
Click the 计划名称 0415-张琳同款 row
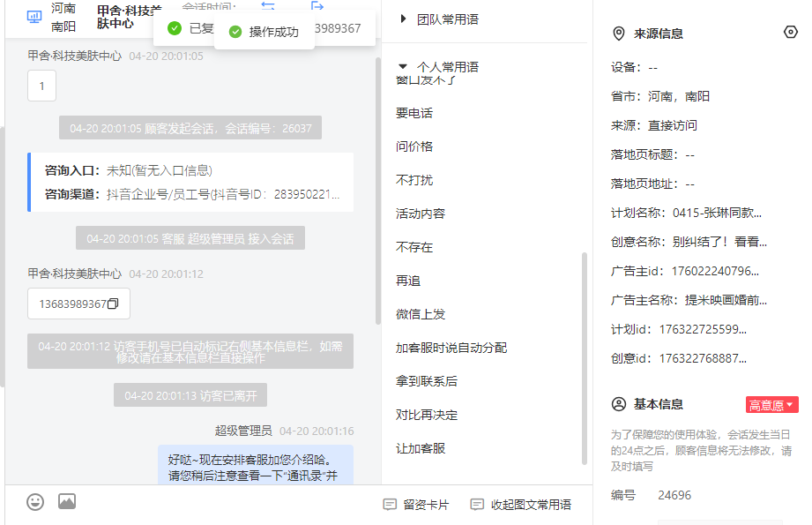click(686, 213)
